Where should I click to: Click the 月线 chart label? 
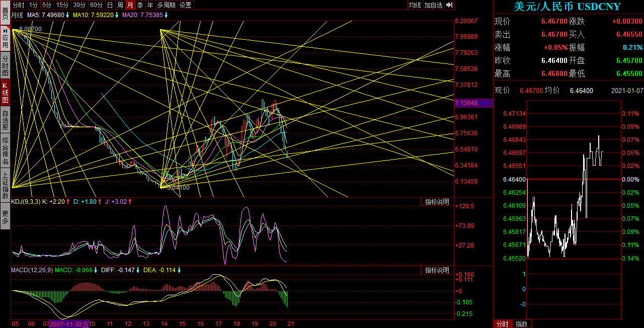(x=18, y=15)
